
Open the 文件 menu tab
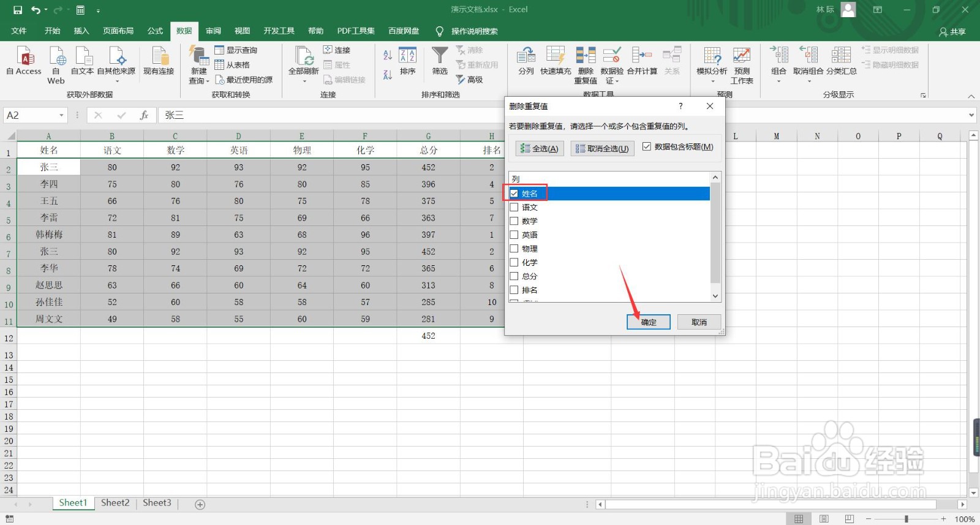click(x=19, y=31)
